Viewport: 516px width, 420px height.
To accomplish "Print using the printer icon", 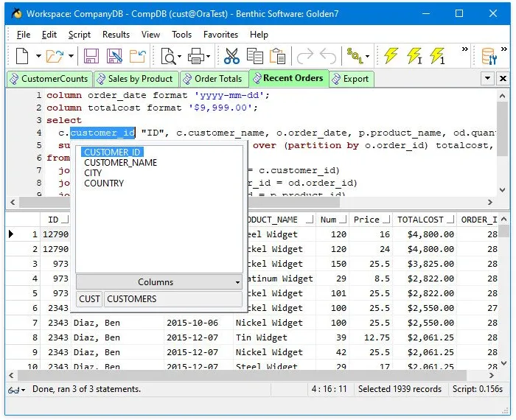I will coord(196,56).
